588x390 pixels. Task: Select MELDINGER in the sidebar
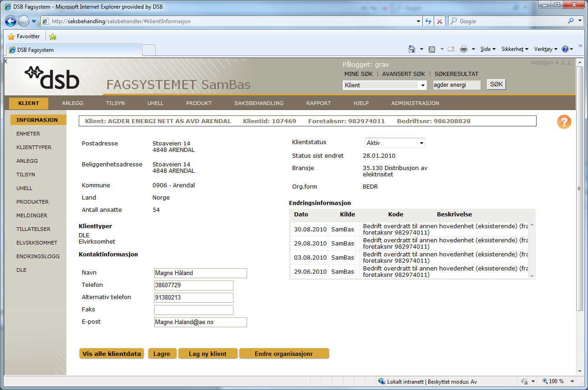tap(32, 215)
